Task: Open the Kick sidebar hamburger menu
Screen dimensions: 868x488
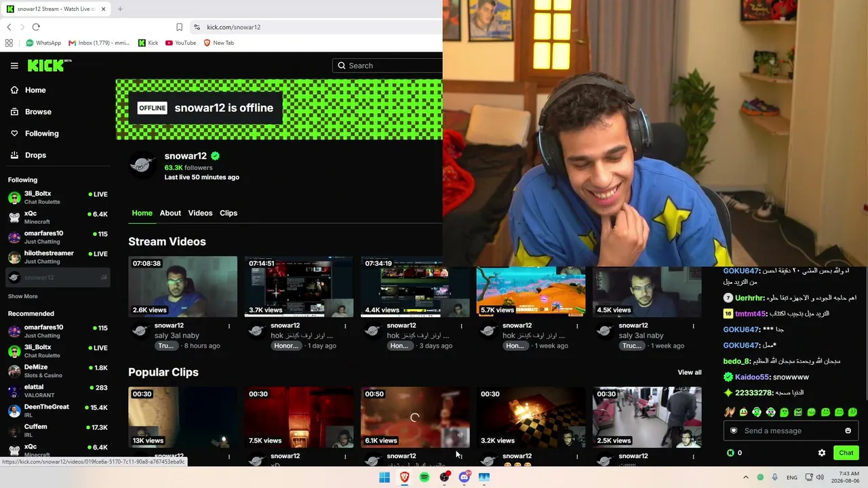Action: (x=14, y=66)
